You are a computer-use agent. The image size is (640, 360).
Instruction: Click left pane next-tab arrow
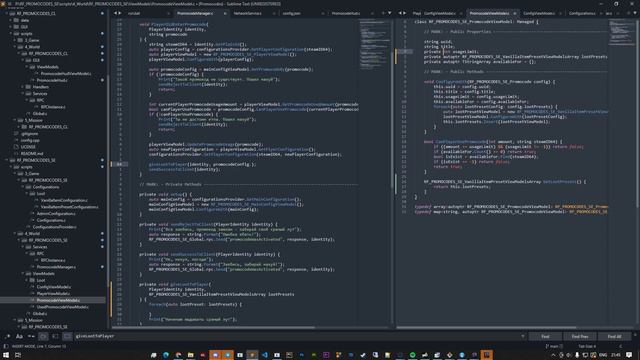120,13
